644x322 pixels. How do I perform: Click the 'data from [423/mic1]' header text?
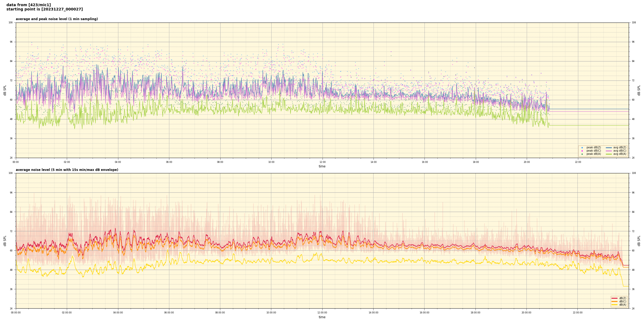click(x=28, y=5)
